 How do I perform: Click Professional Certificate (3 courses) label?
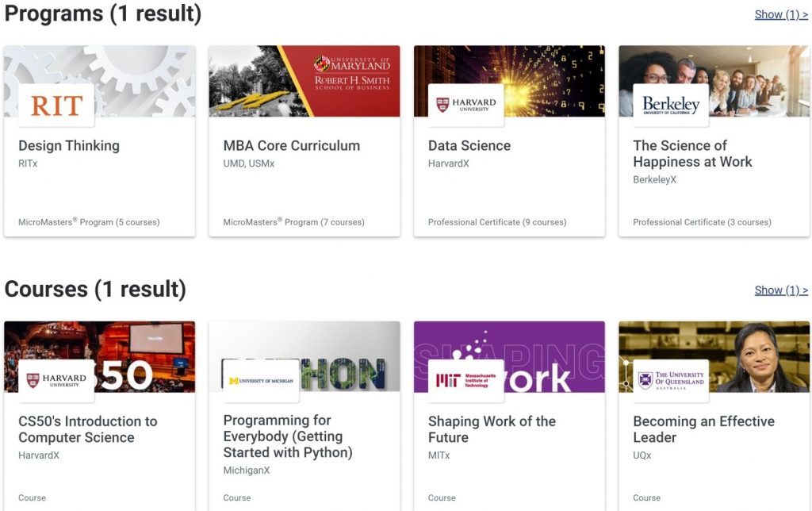[x=703, y=222]
